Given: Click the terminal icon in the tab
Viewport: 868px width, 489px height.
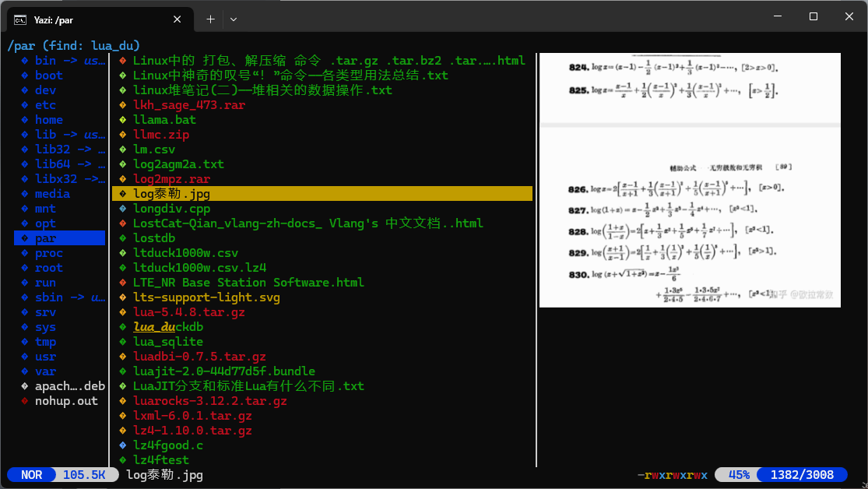Looking at the screenshot, I should 20,20.
